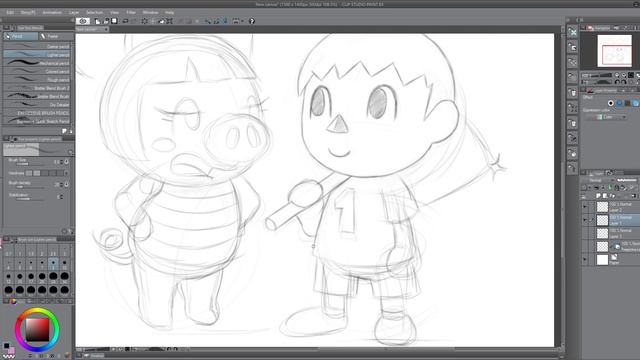Adjust the layer opacity slider

[x=627, y=180]
